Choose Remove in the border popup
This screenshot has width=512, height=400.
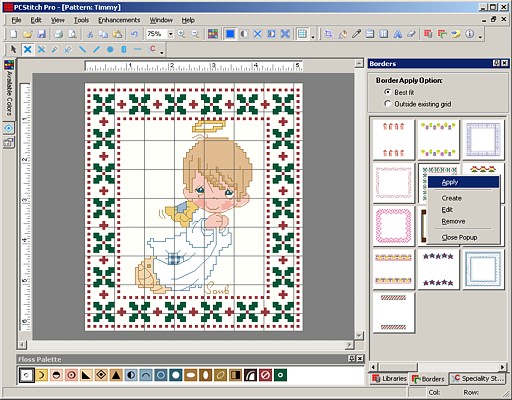(463, 221)
